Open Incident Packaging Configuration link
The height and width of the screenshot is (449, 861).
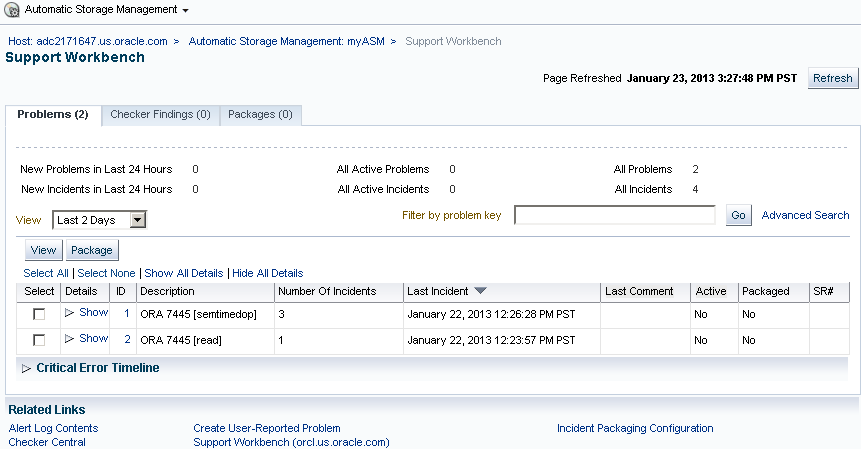coord(635,428)
